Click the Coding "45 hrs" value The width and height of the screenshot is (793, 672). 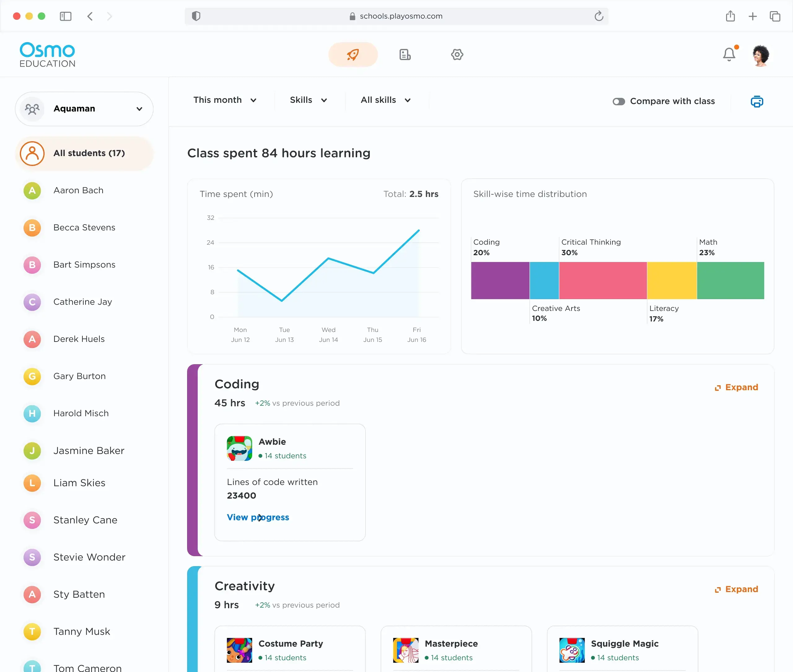click(x=230, y=403)
